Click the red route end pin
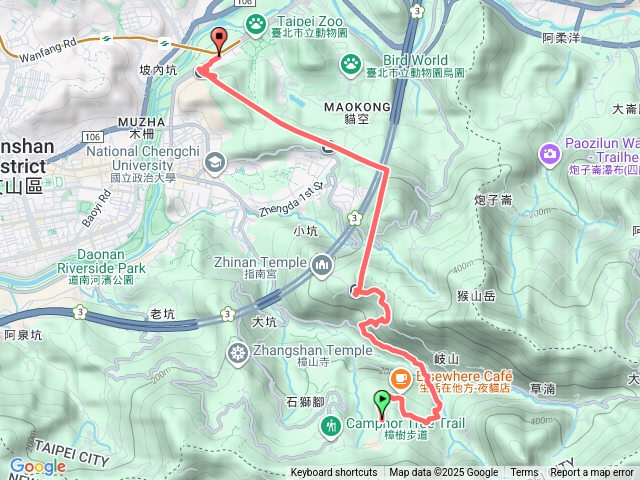The width and height of the screenshot is (640, 480). click(x=219, y=41)
